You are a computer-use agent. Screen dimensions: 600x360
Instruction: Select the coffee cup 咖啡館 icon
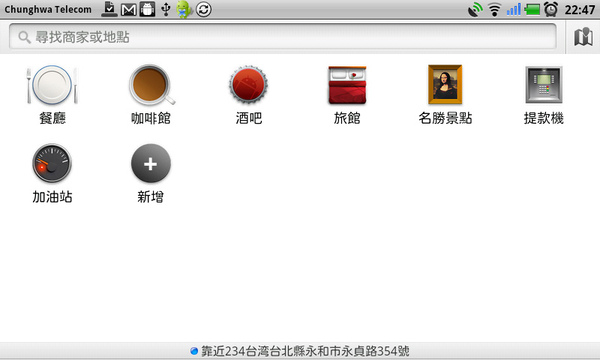coord(152,85)
